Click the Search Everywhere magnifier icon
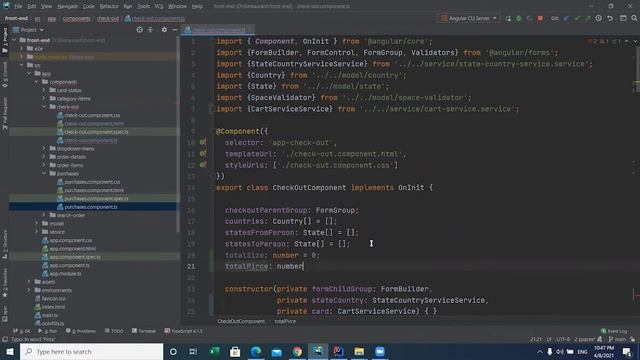 [634, 18]
